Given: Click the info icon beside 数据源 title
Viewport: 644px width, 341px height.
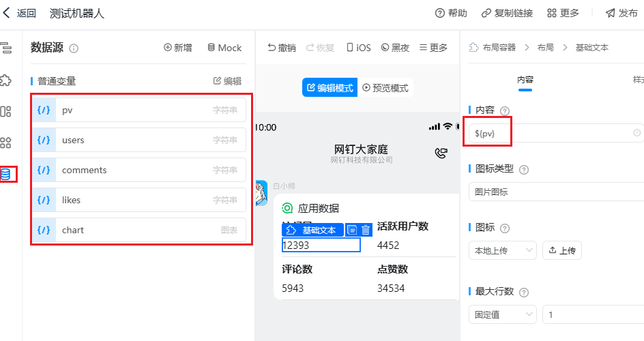Looking at the screenshot, I should click(74, 48).
